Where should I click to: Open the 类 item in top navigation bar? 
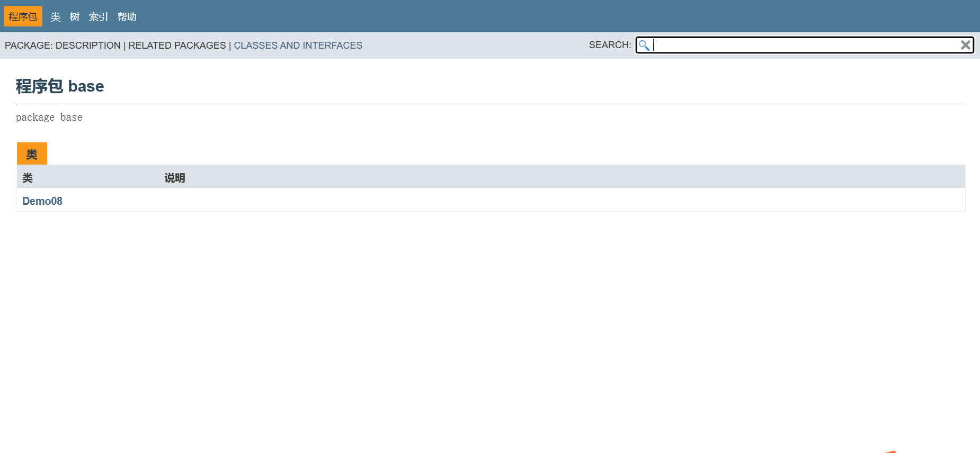56,17
